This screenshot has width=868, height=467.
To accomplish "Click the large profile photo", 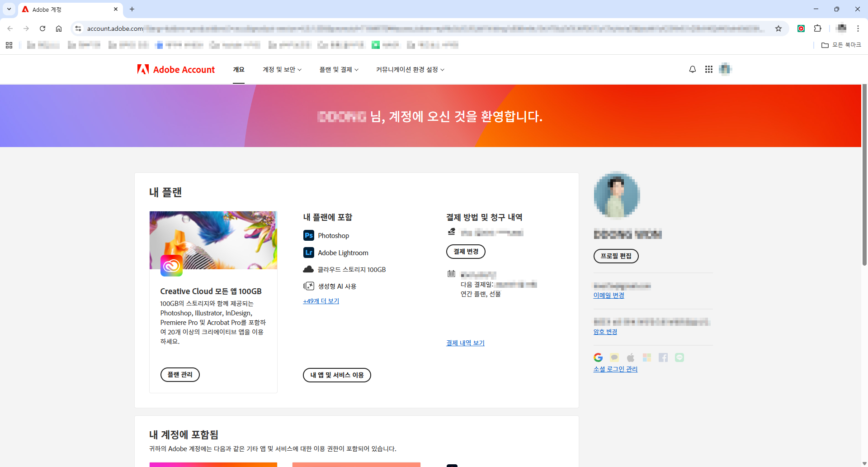I will point(617,195).
